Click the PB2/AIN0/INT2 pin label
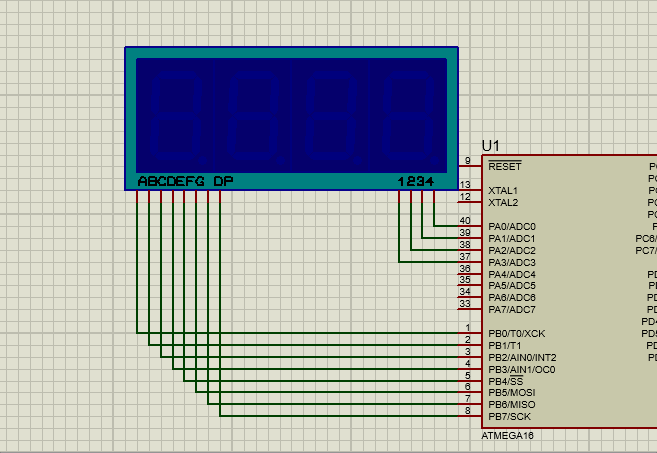Image resolution: width=657 pixels, height=453 pixels. pos(522,358)
